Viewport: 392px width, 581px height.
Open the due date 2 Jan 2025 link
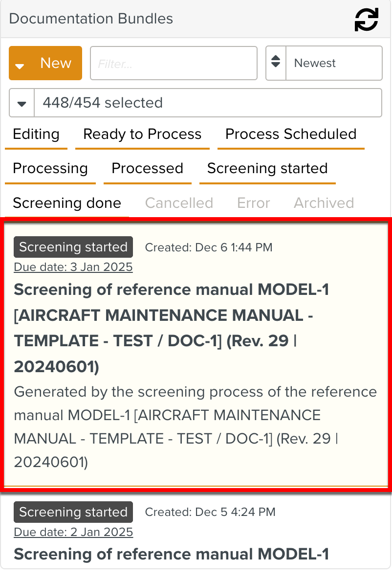click(73, 532)
